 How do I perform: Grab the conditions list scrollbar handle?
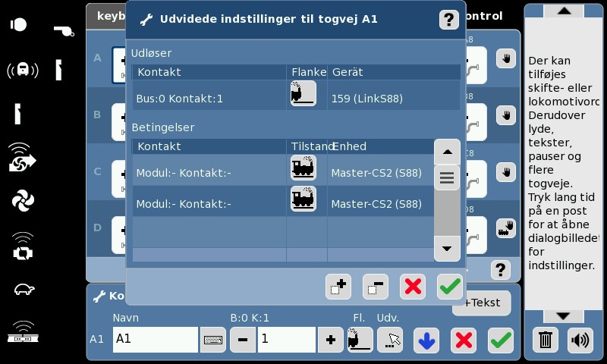coord(447,177)
